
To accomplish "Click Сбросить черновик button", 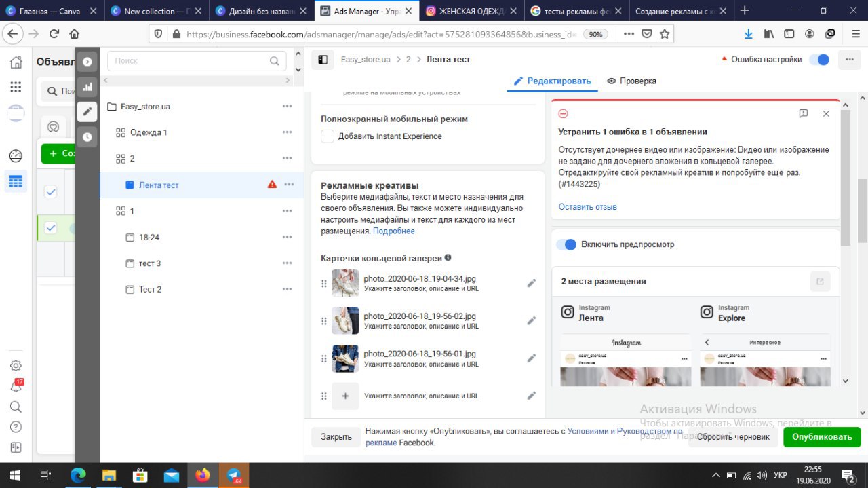I will coord(733,437).
